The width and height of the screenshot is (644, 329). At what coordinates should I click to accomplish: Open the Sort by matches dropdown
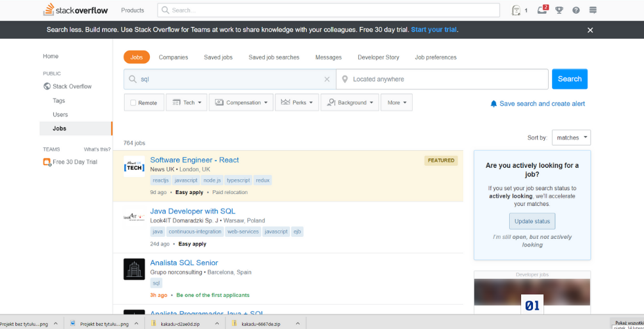pos(571,138)
